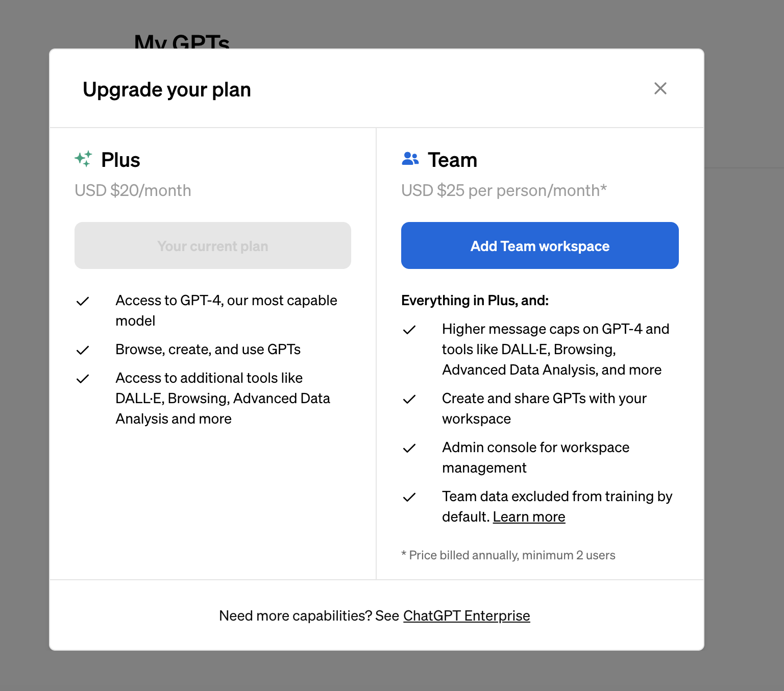Click the Your current plan button

[212, 245]
